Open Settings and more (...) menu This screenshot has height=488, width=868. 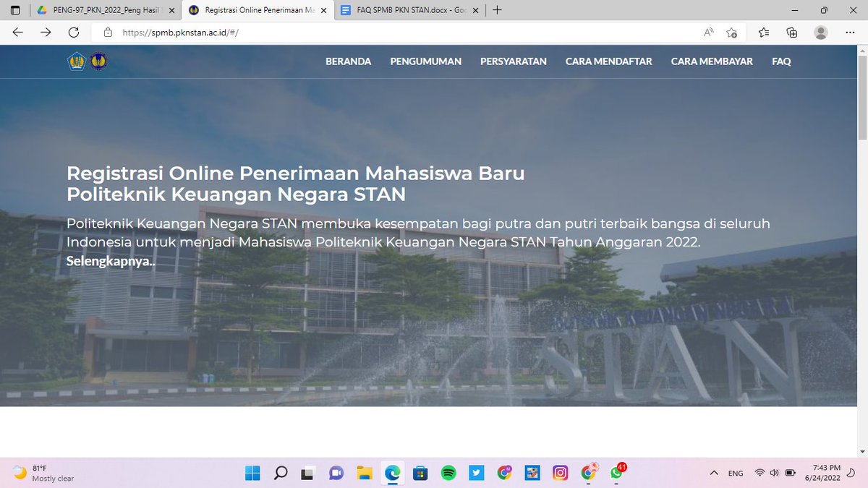(851, 33)
